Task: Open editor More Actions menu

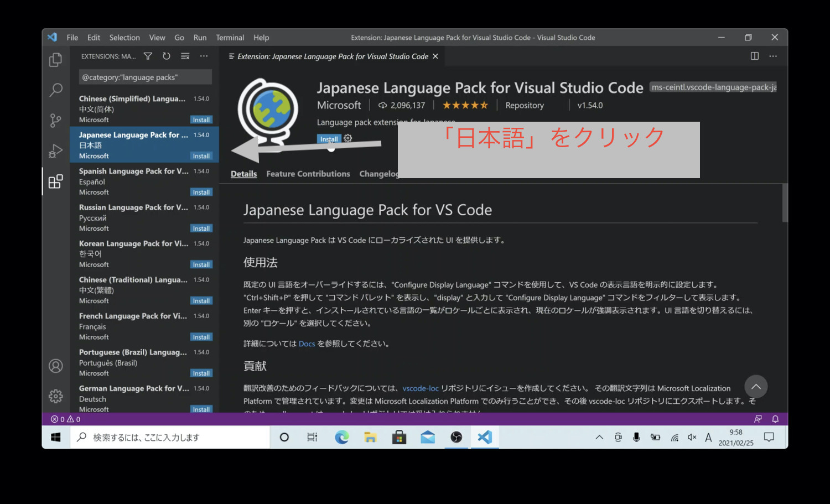Action: 773,56
